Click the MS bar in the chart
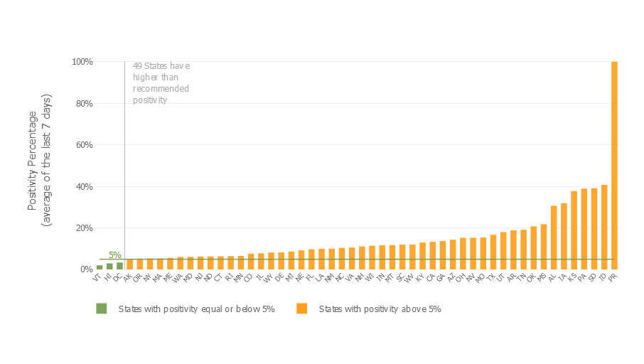 pos(544,247)
